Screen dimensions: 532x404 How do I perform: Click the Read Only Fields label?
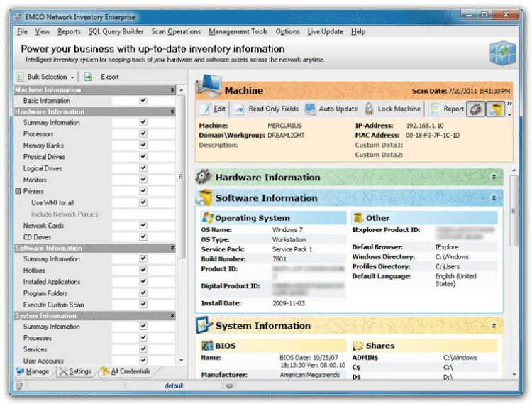pos(274,109)
